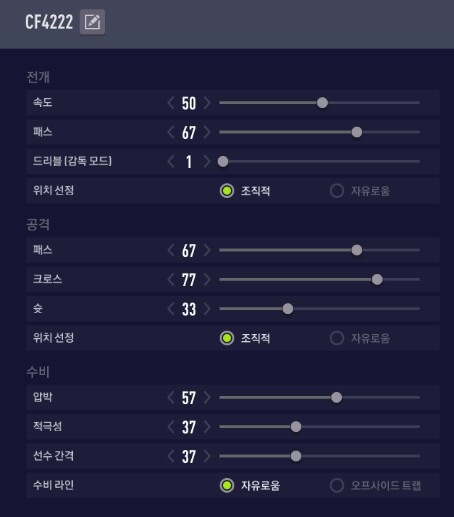Decrease 선수 간격 value with left arrow
454x517 pixels.
click(171, 456)
